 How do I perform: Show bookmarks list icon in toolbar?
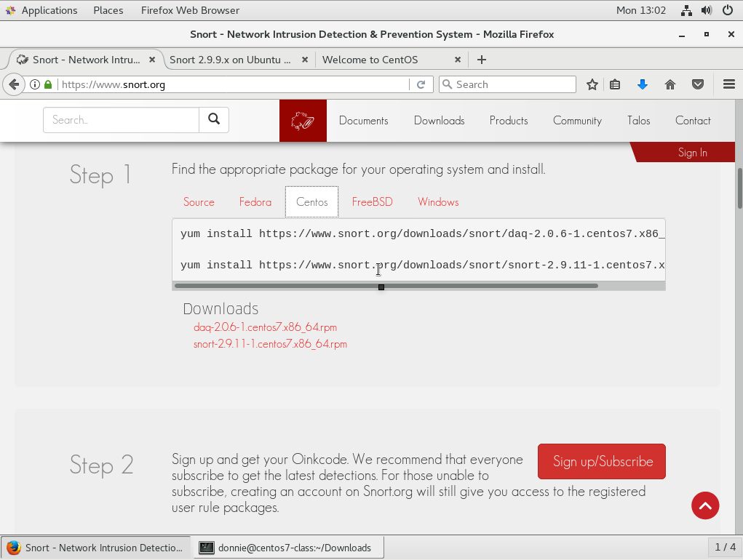coord(615,85)
